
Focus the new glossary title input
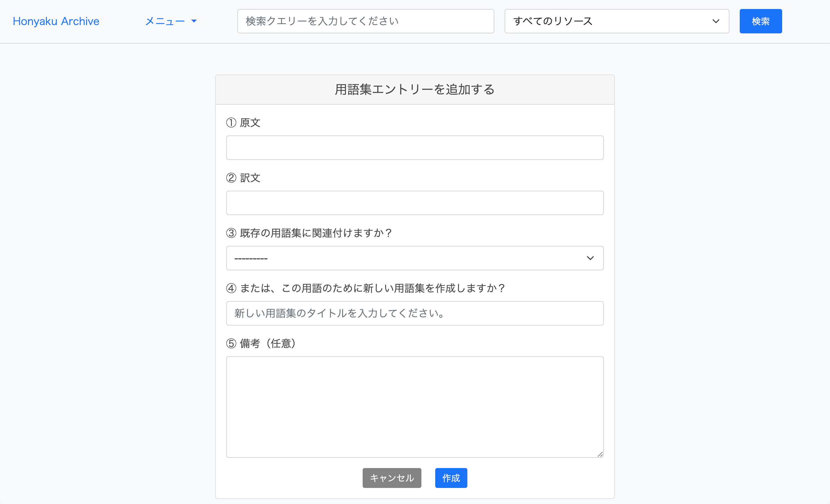[x=415, y=313]
